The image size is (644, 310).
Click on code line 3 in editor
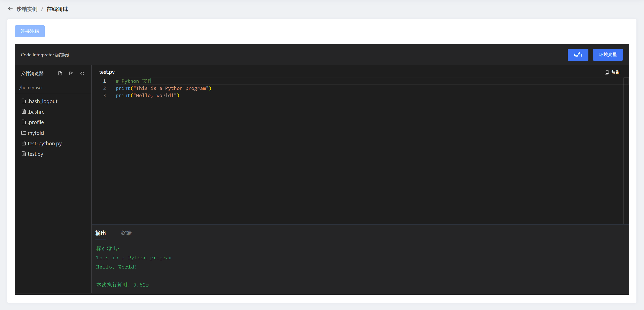(147, 95)
